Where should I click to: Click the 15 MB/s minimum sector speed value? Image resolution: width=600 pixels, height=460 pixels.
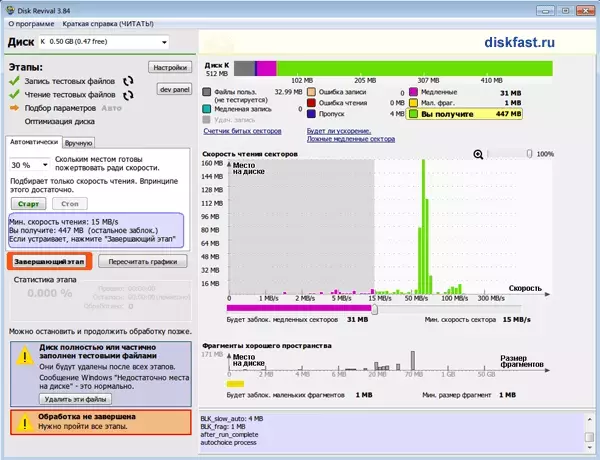pos(517,320)
